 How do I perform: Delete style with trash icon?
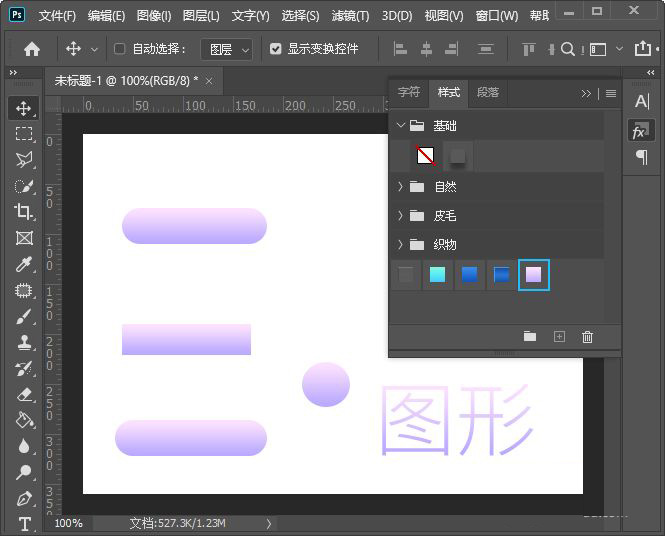point(587,337)
